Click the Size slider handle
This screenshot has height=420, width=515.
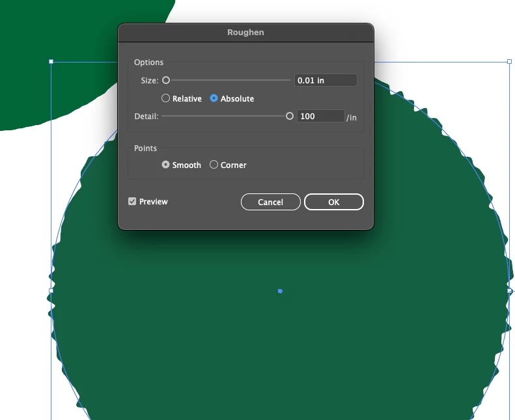click(x=166, y=80)
